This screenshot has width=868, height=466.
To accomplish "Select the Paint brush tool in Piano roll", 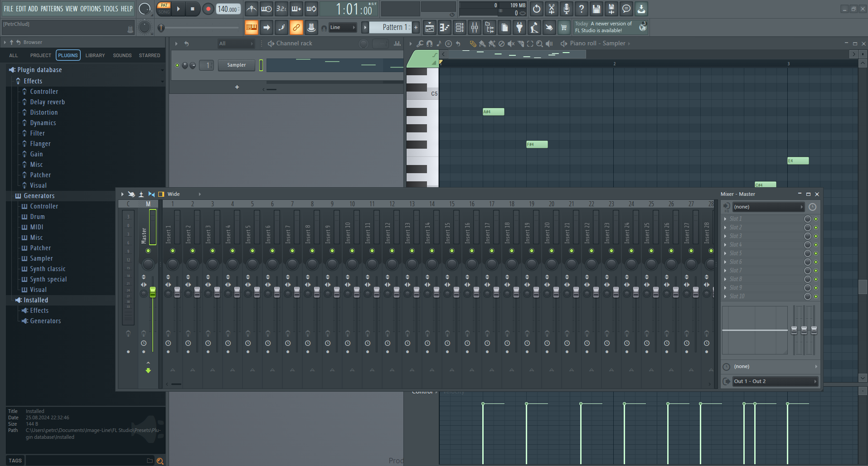I will pyautogui.click(x=482, y=44).
